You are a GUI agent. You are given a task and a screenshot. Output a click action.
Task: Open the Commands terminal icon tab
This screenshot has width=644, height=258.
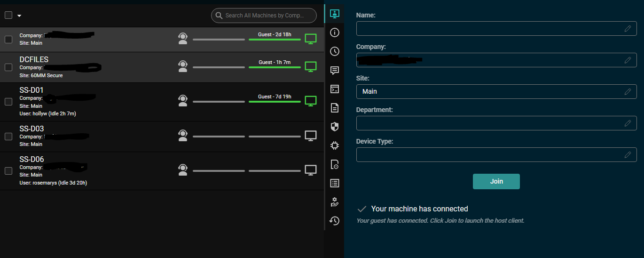[334, 89]
